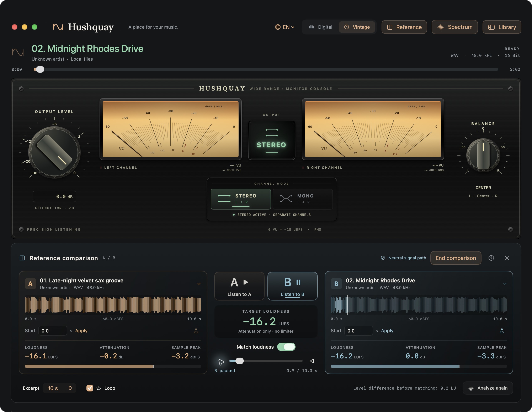Screen dimensions: 532x412
Task: Select Mono L + R channel mode
Action: pos(303,199)
